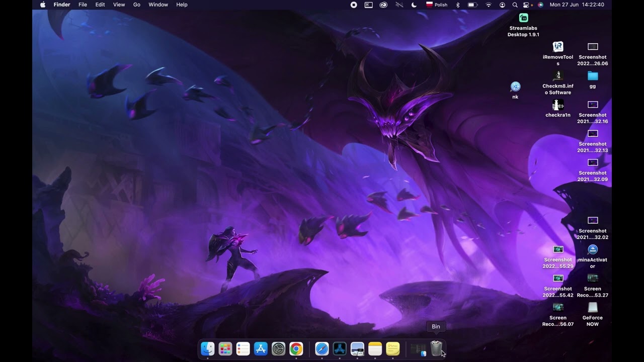Click the minimized window thumbnail in the Dock
The width and height of the screenshot is (644, 362).
click(418, 349)
